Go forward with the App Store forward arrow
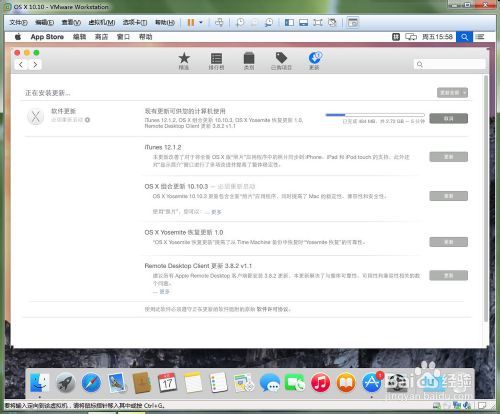The width and height of the screenshot is (500, 414). coord(35,64)
